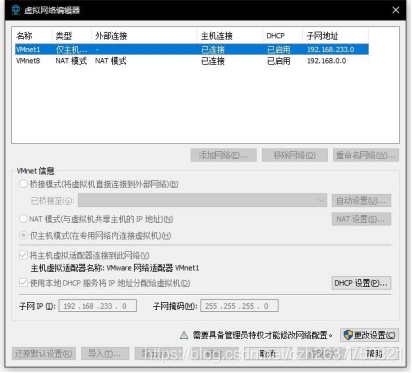Click the Virtual Network Editor title bar icon
This screenshot has height=373, width=412.
(x=16, y=10)
